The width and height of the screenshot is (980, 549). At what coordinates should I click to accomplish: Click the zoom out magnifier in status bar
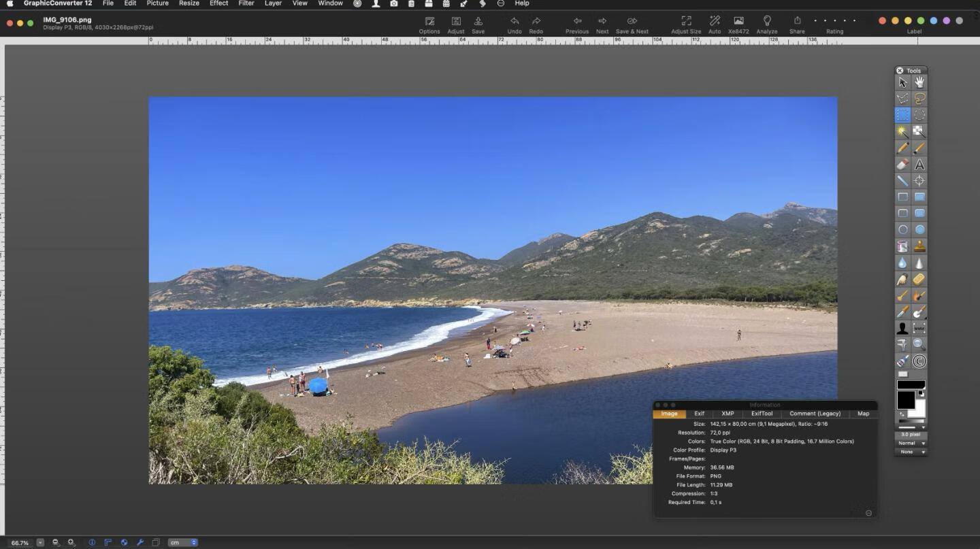(56, 542)
